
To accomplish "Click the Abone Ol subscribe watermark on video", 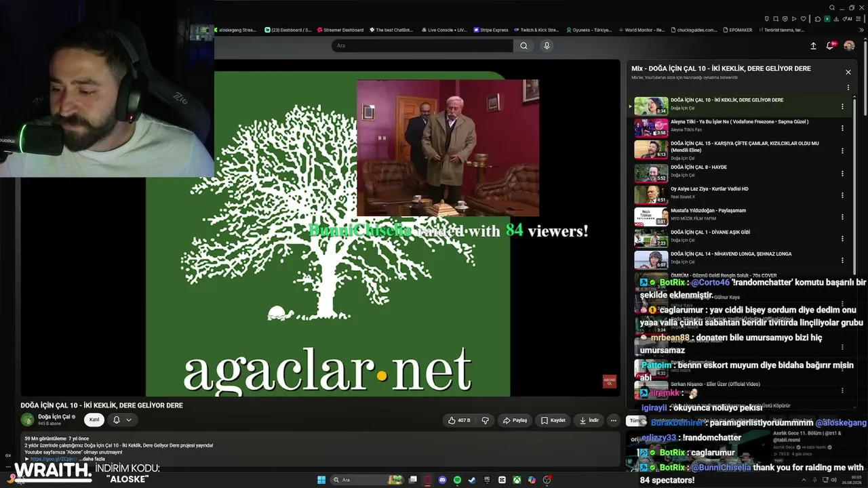I will point(610,382).
